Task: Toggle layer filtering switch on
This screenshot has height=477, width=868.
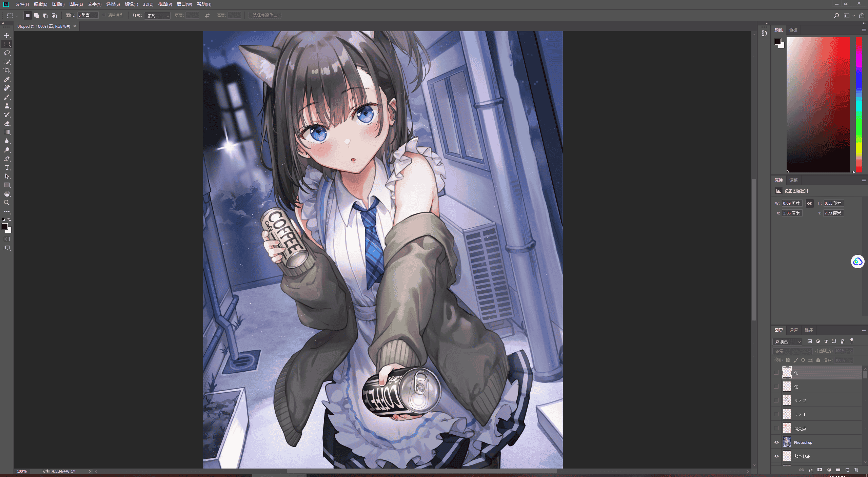Action: click(x=851, y=341)
